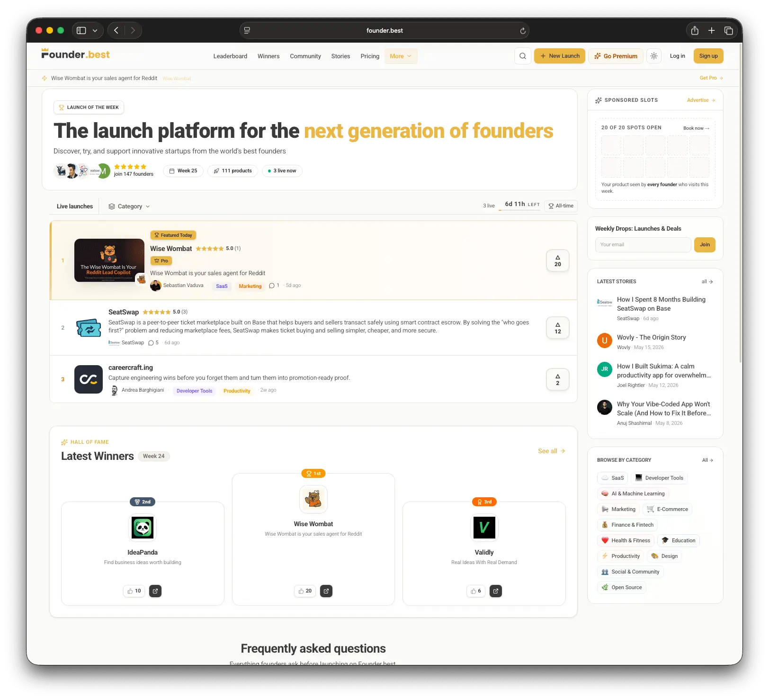Click the SeatSwap ticket logo icon
Screen dimensions: 769x700
pyautogui.click(x=89, y=328)
